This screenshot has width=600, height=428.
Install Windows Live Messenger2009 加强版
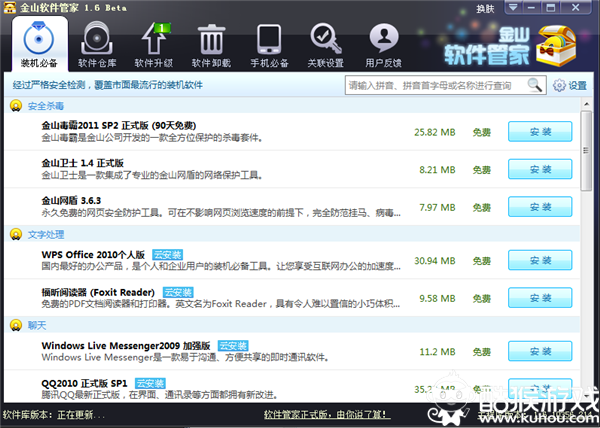pyautogui.click(x=540, y=351)
